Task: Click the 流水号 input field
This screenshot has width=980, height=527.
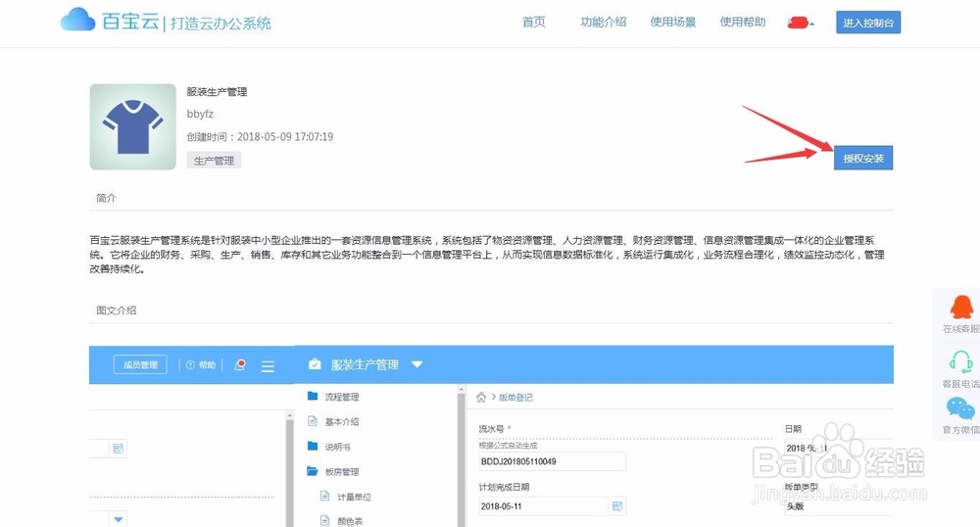Action: pos(552,461)
